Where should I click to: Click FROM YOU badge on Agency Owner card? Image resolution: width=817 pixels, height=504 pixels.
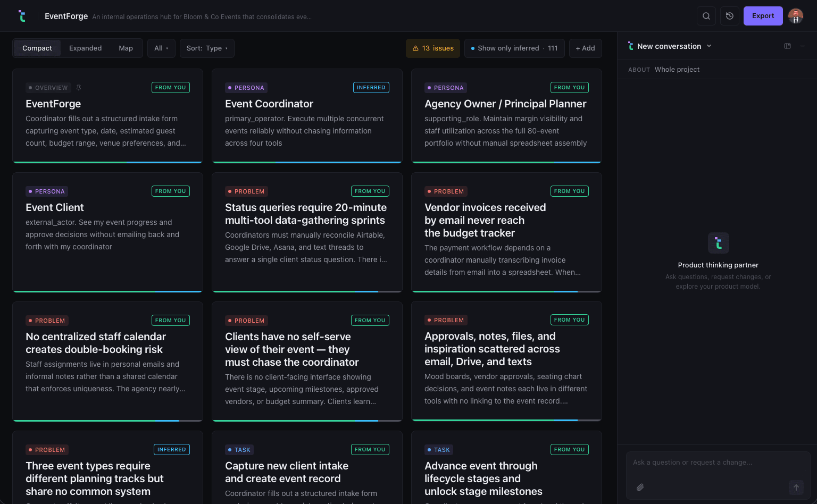click(x=570, y=88)
